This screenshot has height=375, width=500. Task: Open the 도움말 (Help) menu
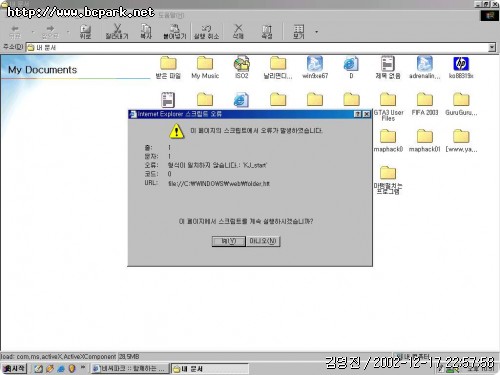pyautogui.click(x=171, y=15)
